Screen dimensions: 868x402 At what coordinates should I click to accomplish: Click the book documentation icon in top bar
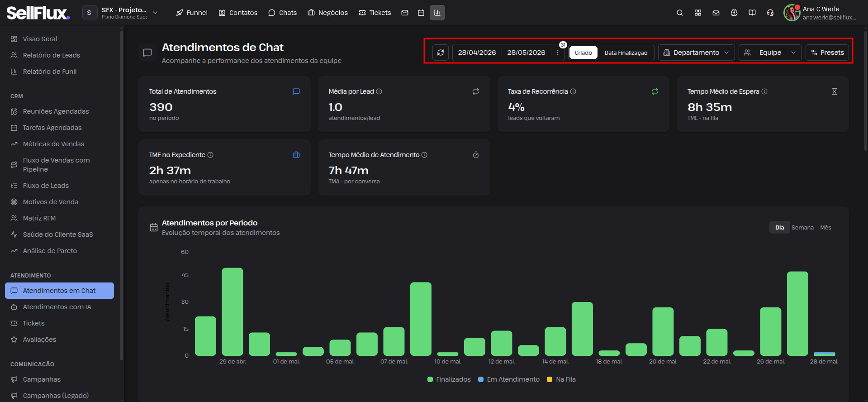[752, 13]
